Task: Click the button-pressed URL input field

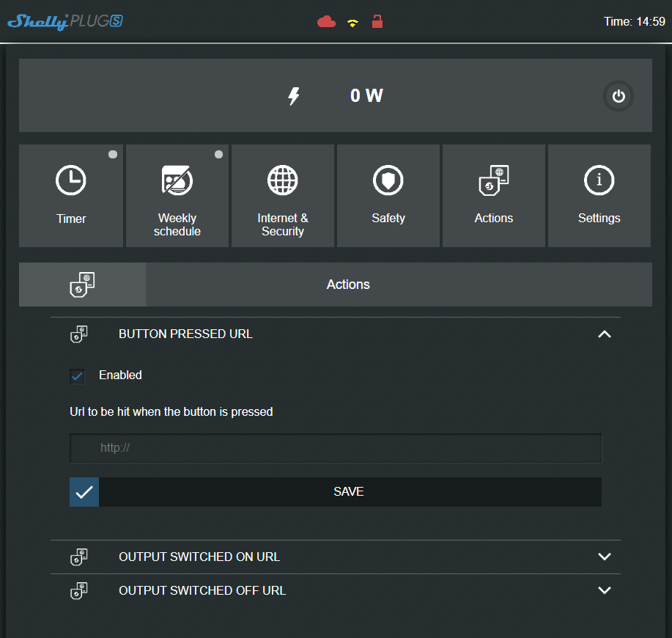Action: 336,447
